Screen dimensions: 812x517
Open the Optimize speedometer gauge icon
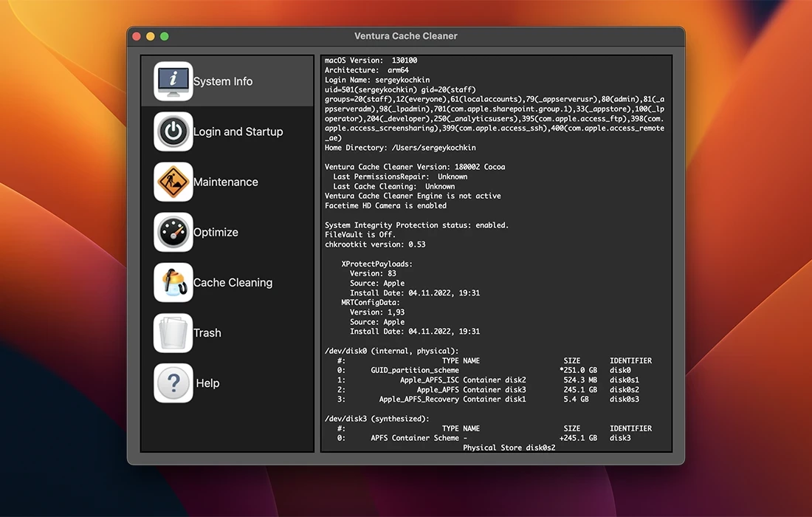[x=173, y=232]
